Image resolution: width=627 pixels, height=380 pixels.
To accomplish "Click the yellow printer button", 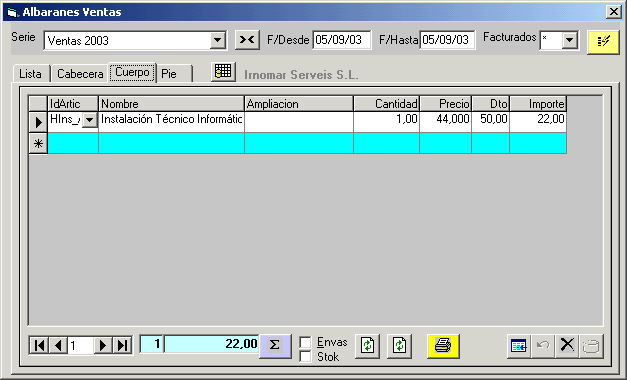I will point(443,346).
